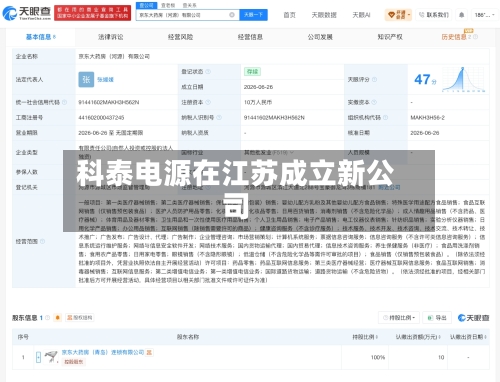Click the info icon beside 经营范围

42,241
